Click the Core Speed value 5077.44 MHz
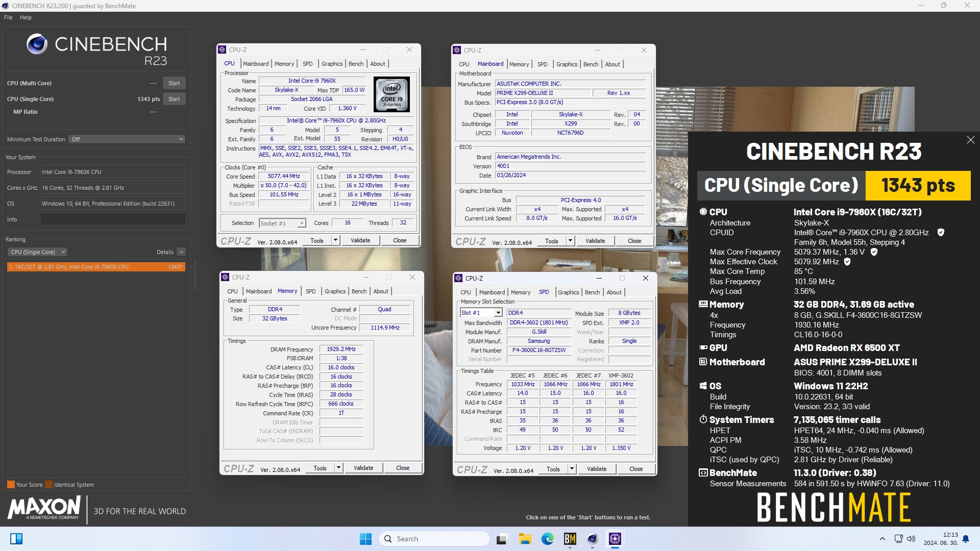The image size is (980, 551). (x=284, y=176)
